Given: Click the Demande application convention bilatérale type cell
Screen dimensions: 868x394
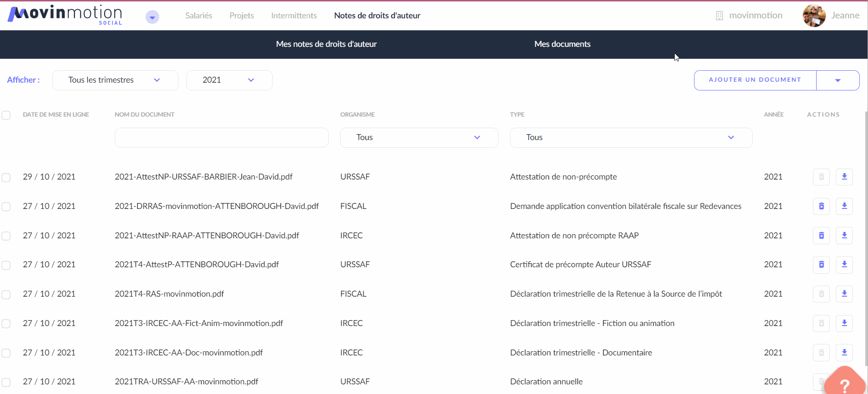Looking at the screenshot, I should click(x=626, y=206).
